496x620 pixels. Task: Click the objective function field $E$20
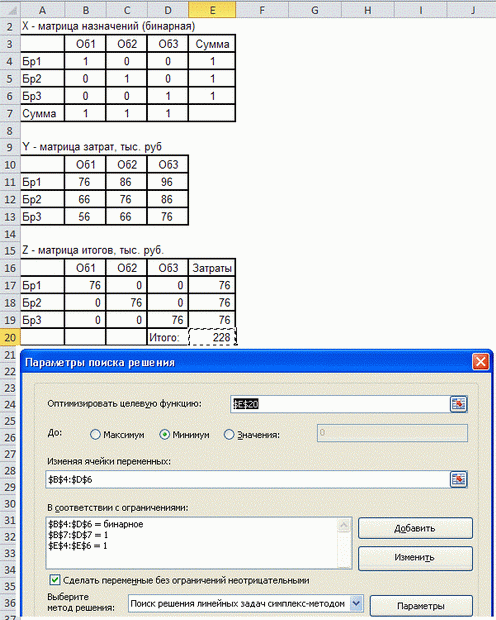tap(340, 404)
